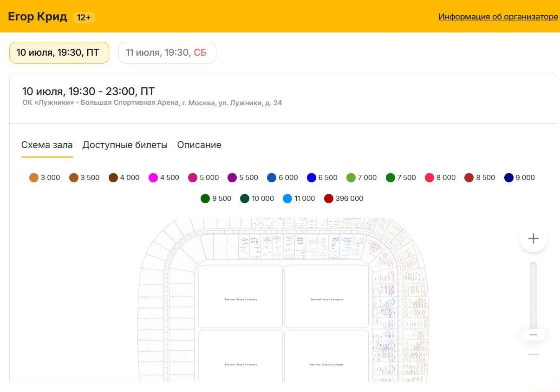The height and width of the screenshot is (392, 560).
Task: Zoom out with the minus icon
Action: pos(534,354)
